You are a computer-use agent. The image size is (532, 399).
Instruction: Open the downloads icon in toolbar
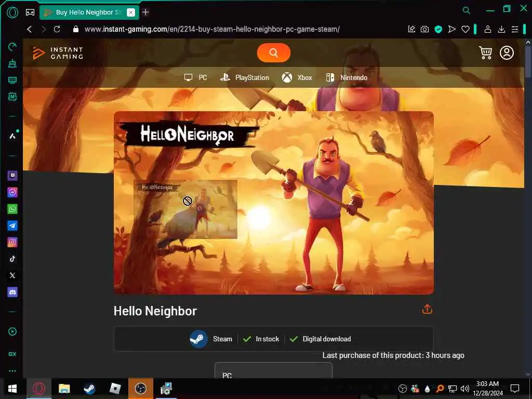pyautogui.click(x=501, y=29)
